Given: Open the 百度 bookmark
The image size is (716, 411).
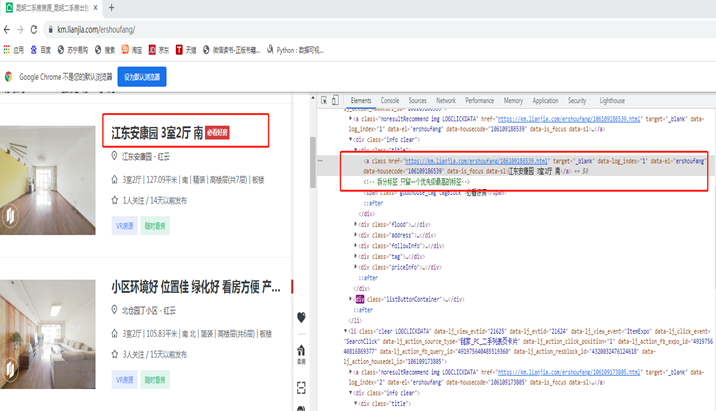Looking at the screenshot, I should 41,50.
